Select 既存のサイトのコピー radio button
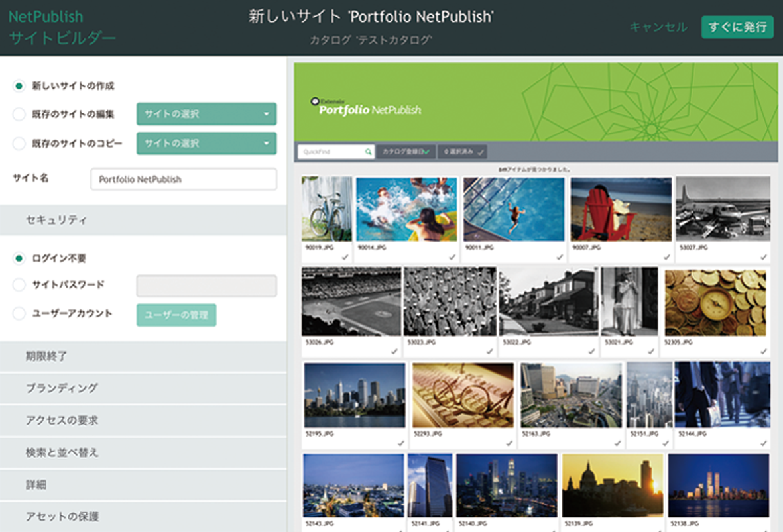This screenshot has width=783, height=532. pyautogui.click(x=19, y=144)
